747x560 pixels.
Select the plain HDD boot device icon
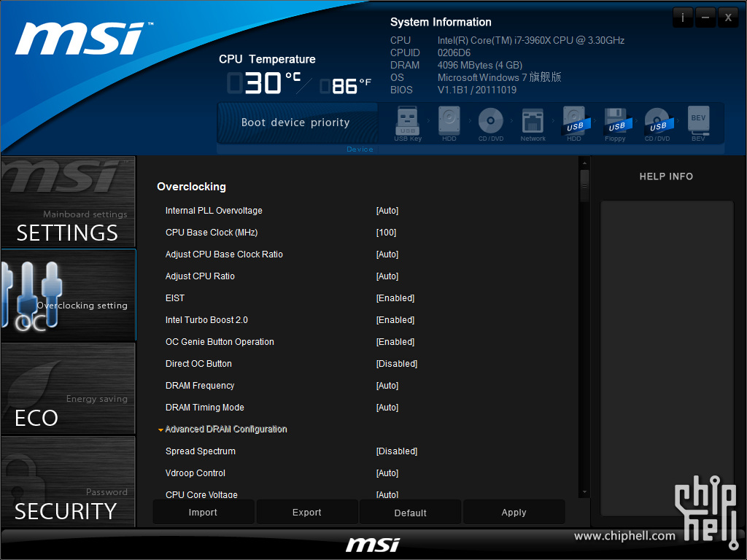tap(449, 124)
